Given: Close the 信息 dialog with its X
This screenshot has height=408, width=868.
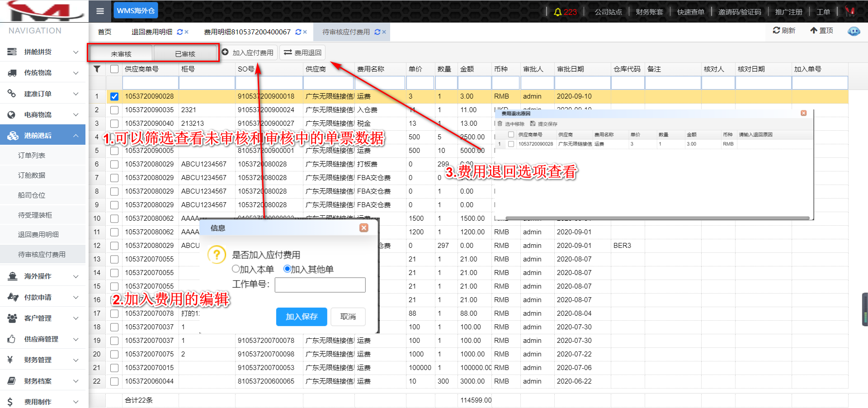Looking at the screenshot, I should click(x=363, y=228).
